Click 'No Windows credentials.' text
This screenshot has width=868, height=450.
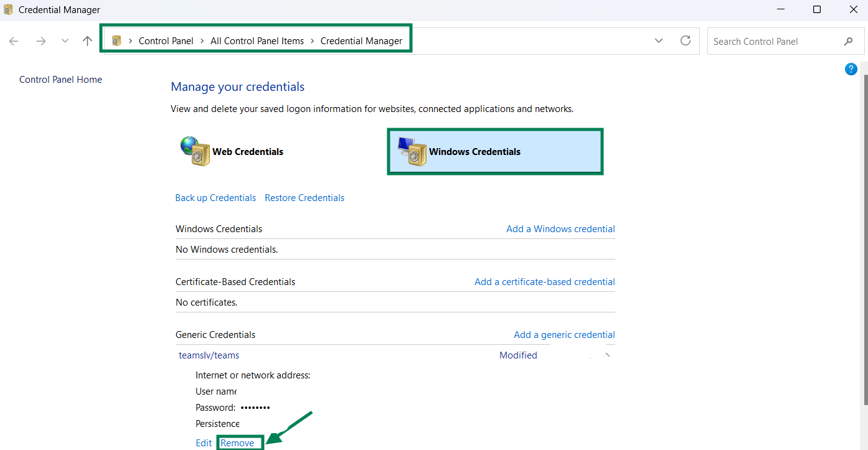[x=227, y=250]
